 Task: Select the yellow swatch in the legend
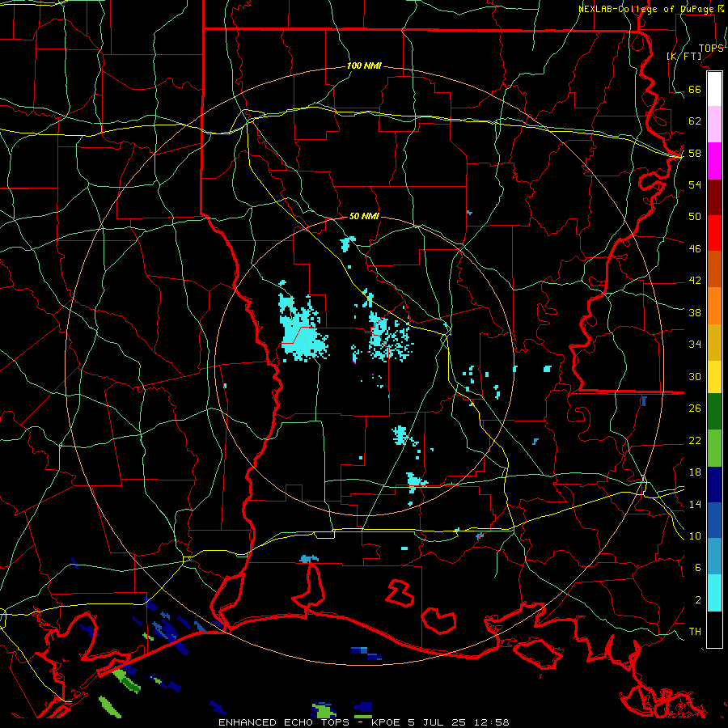(x=714, y=377)
